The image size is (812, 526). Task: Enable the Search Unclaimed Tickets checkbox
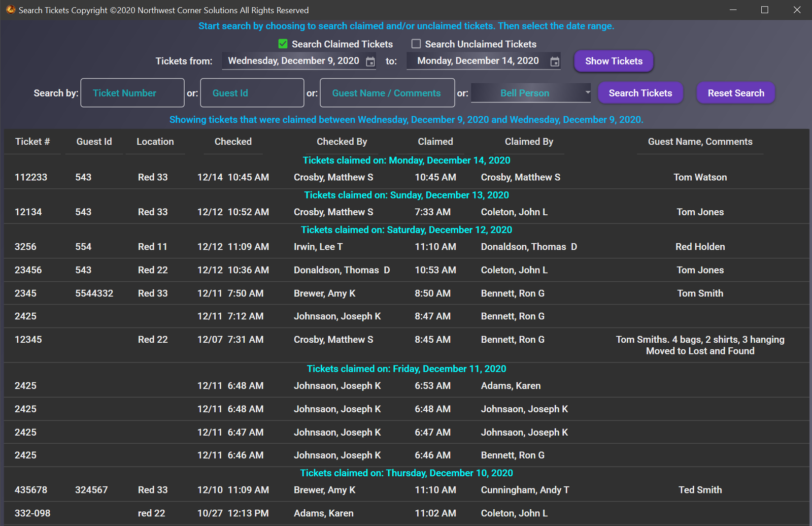pyautogui.click(x=416, y=44)
